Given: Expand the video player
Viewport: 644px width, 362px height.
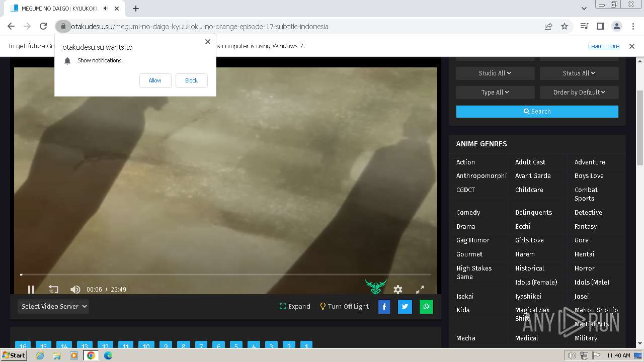Looking at the screenshot, I should 295,306.
